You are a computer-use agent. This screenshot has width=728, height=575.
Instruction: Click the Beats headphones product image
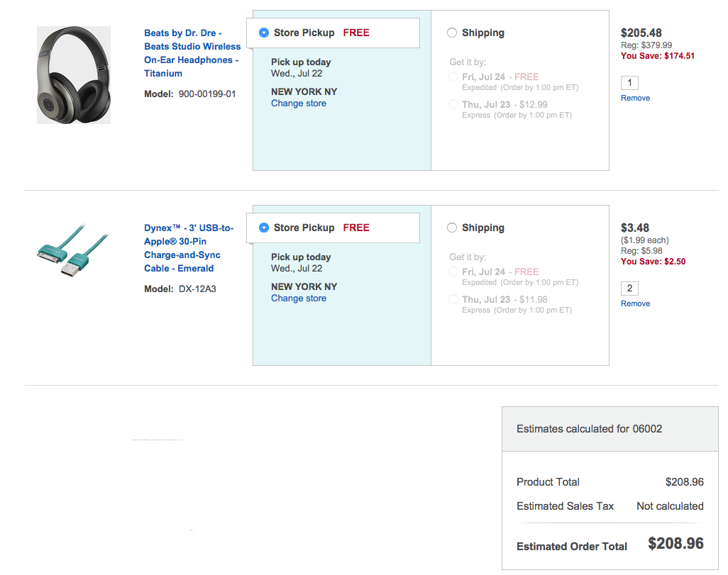pyautogui.click(x=74, y=75)
